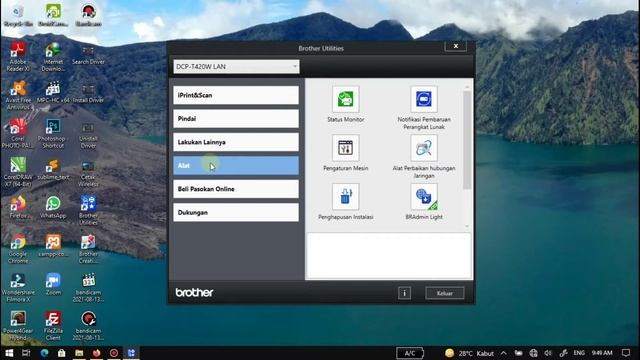The height and width of the screenshot is (360, 640).
Task: Select Wondershare Filmora X desktop icon
Action: tap(18, 287)
